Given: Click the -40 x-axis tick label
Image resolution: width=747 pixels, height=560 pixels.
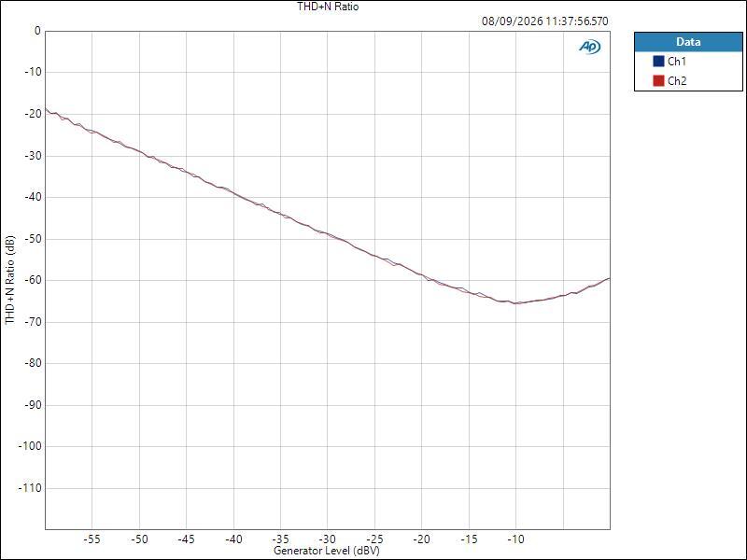Looking at the screenshot, I should pyautogui.click(x=233, y=539).
